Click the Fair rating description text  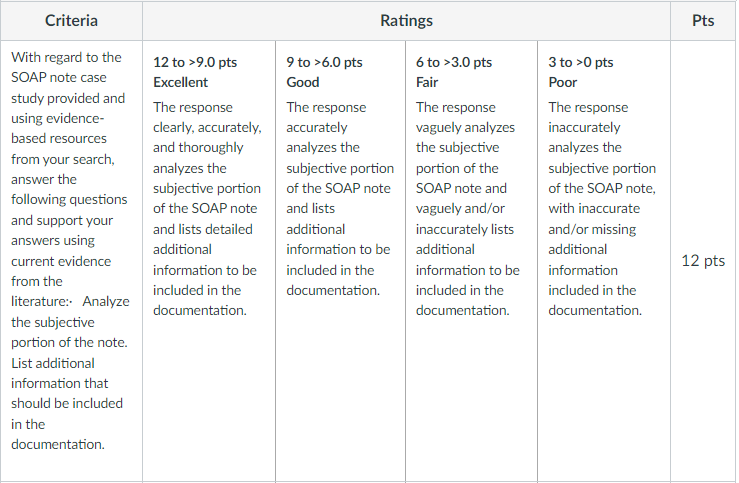coord(468,209)
